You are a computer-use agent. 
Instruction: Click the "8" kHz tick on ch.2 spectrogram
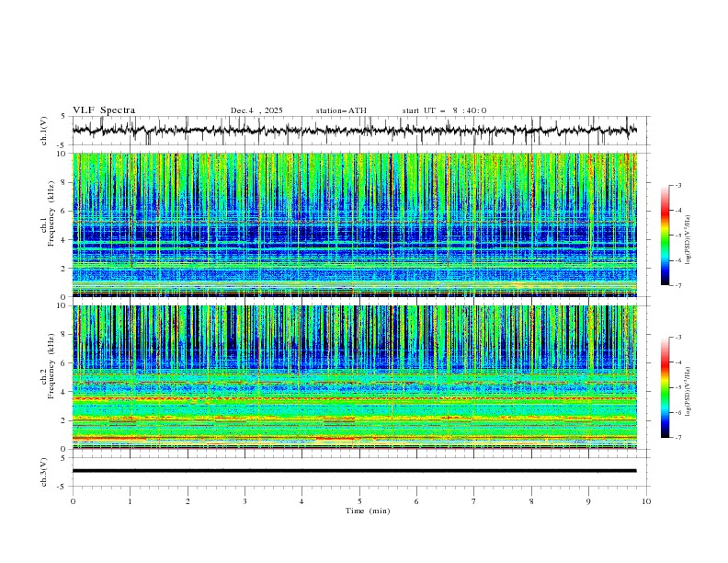click(x=65, y=335)
